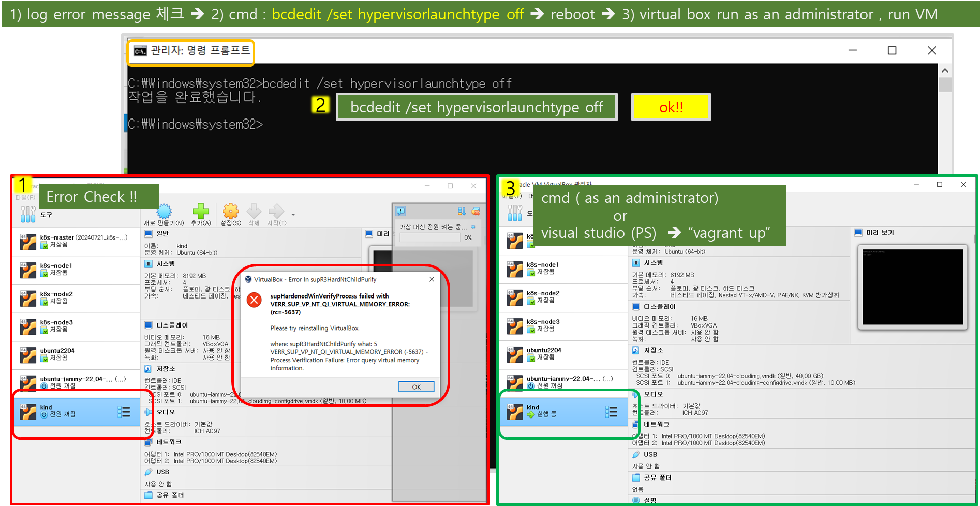Click the 0% VM power-on progress bar
The width and height of the screenshot is (980, 506).
(430, 237)
